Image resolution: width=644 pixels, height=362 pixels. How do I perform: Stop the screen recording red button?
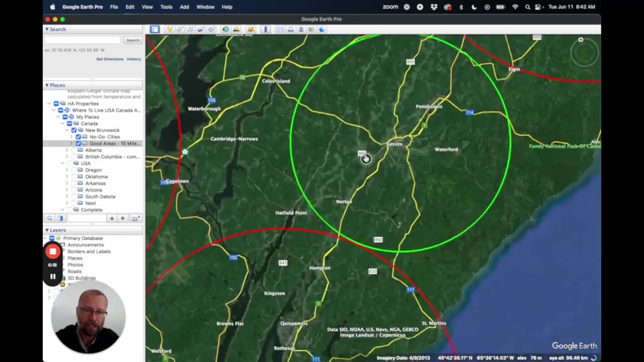(x=53, y=251)
